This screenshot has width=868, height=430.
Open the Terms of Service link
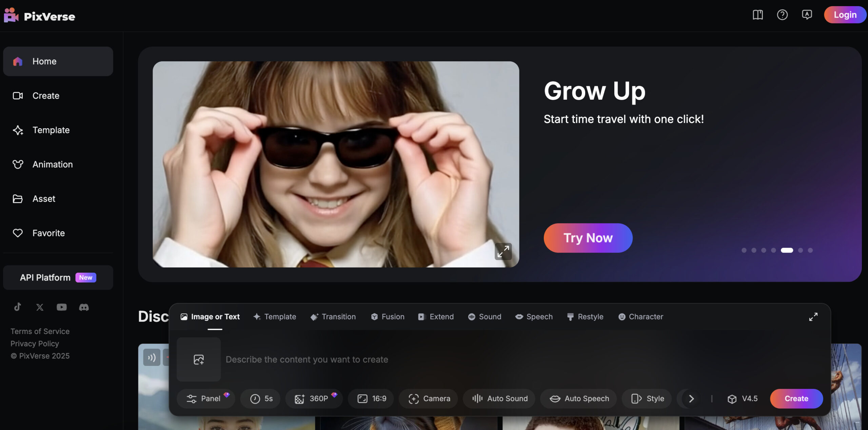click(x=40, y=331)
